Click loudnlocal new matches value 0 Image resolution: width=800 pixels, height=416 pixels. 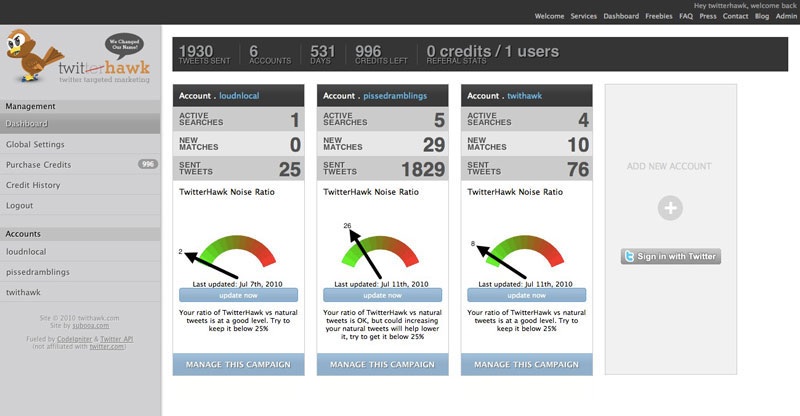(295, 145)
